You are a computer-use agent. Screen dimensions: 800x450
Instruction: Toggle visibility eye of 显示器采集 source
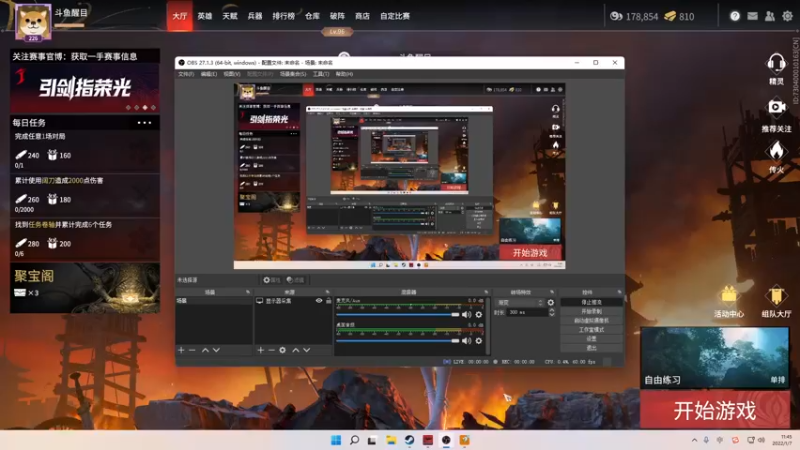319,301
